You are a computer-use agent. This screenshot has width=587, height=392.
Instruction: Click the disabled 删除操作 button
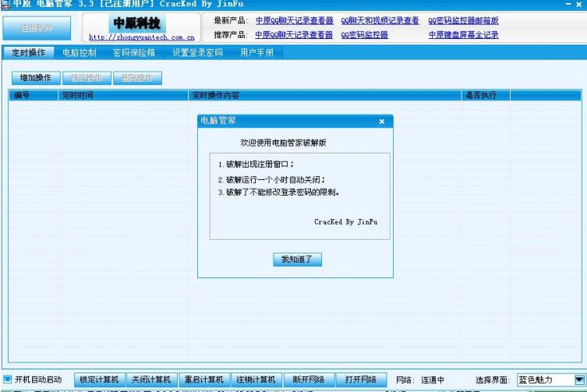[x=137, y=78]
